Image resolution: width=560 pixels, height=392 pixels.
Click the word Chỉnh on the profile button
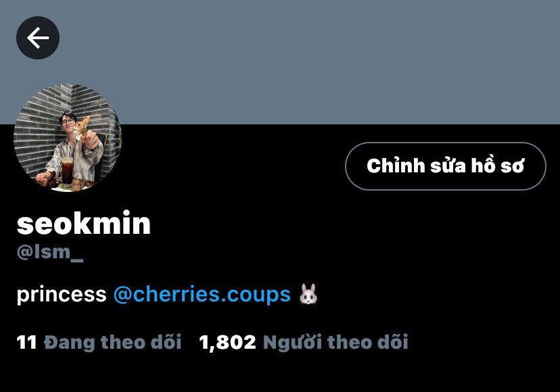pyautogui.click(x=396, y=166)
